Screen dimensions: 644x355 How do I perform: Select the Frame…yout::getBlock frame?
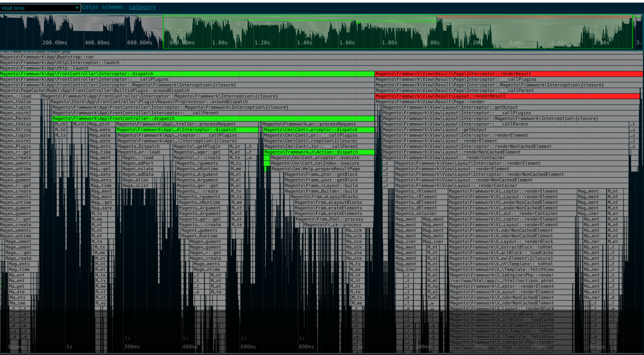point(329,181)
